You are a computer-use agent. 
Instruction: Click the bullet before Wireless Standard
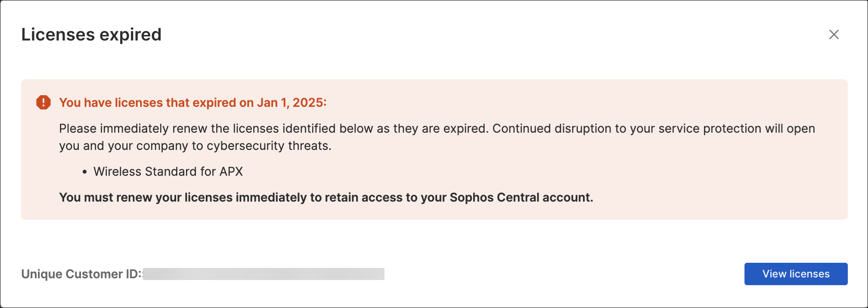pos(85,172)
